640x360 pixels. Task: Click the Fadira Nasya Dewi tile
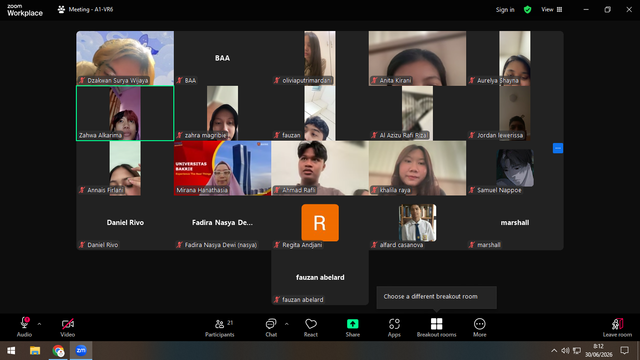tap(222, 223)
